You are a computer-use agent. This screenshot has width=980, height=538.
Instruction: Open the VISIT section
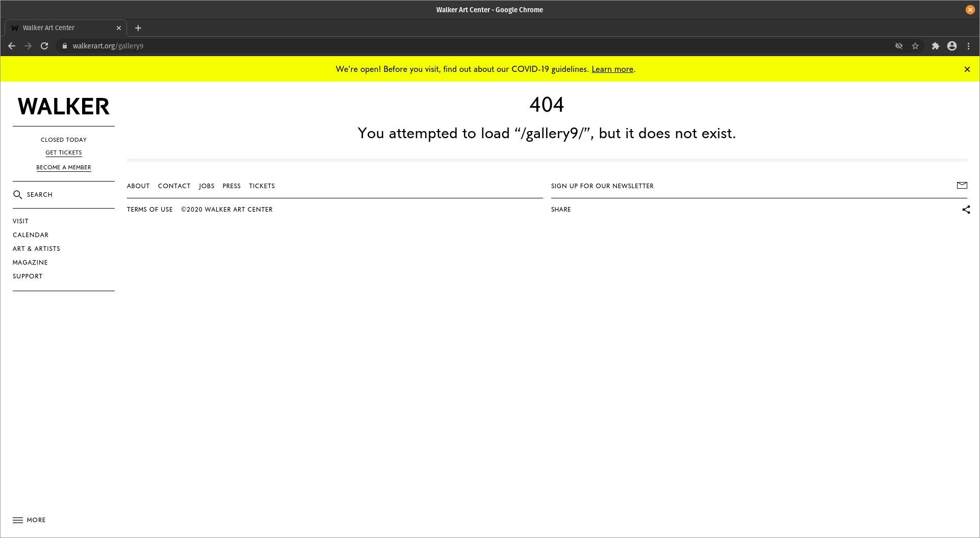pos(20,221)
